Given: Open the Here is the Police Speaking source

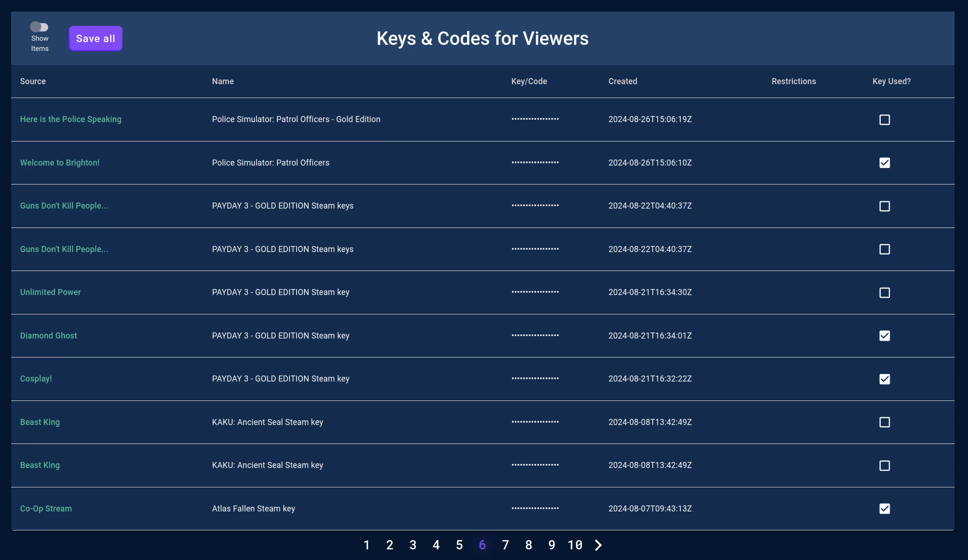Looking at the screenshot, I should click(x=70, y=119).
